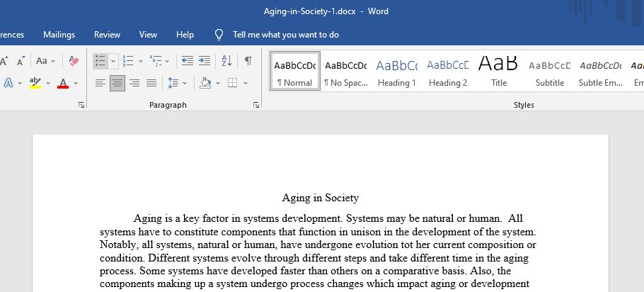Click the Borders icon
644x292 pixels.
[232, 83]
